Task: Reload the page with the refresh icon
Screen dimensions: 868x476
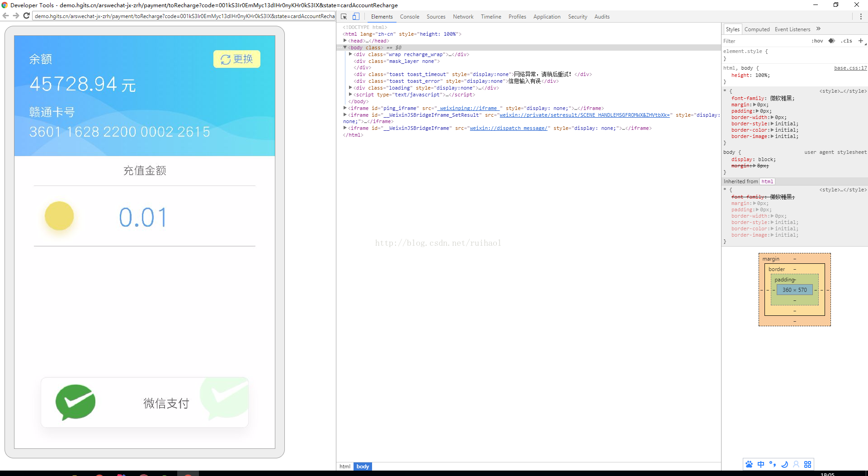Action: pyautogui.click(x=27, y=16)
